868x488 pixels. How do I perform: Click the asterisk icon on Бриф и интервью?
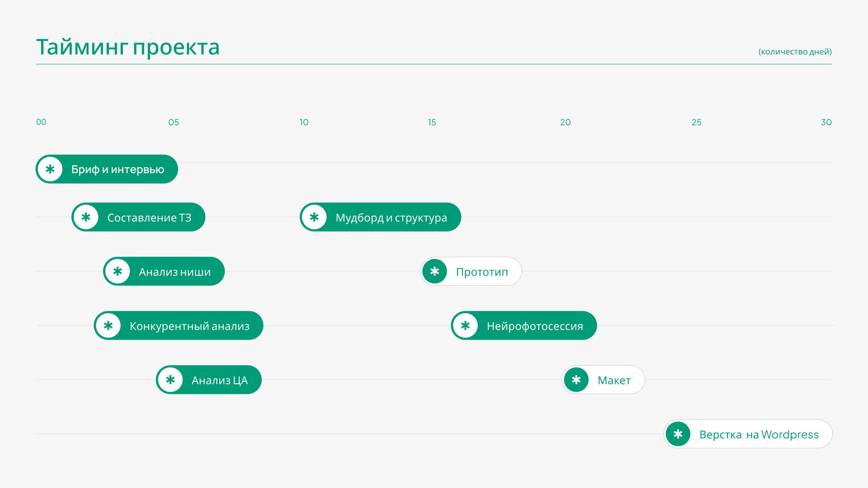pos(50,169)
